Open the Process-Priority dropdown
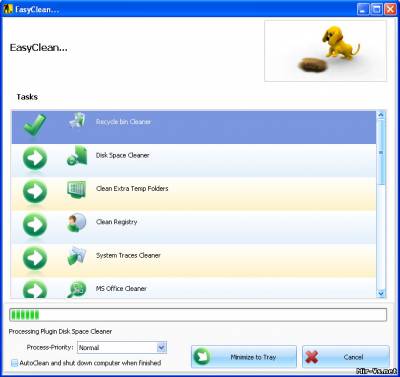 pos(161,348)
